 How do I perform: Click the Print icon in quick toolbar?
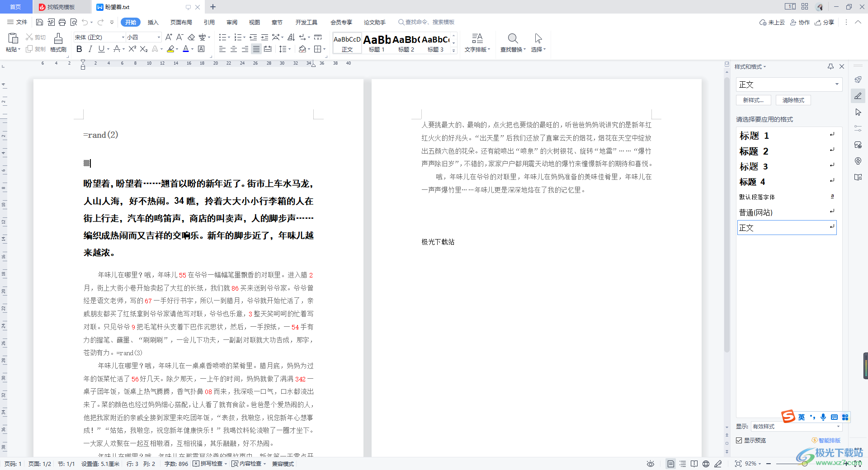[62, 22]
